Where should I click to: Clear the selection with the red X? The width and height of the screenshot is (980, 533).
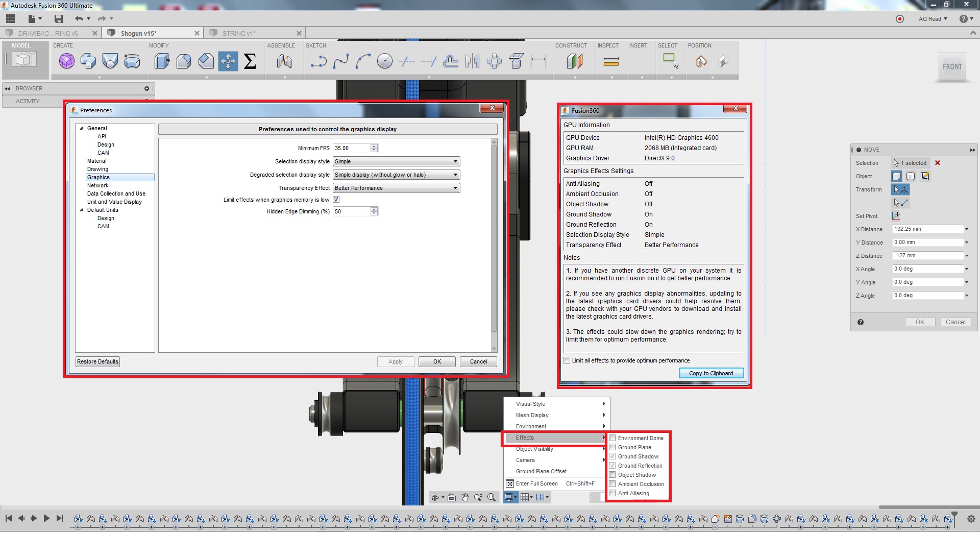(937, 163)
